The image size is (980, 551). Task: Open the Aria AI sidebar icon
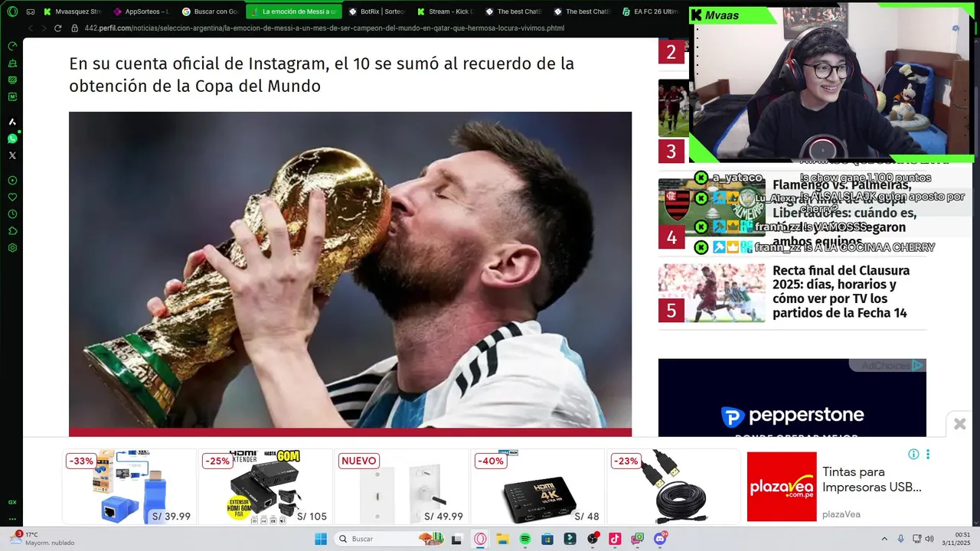(12, 122)
